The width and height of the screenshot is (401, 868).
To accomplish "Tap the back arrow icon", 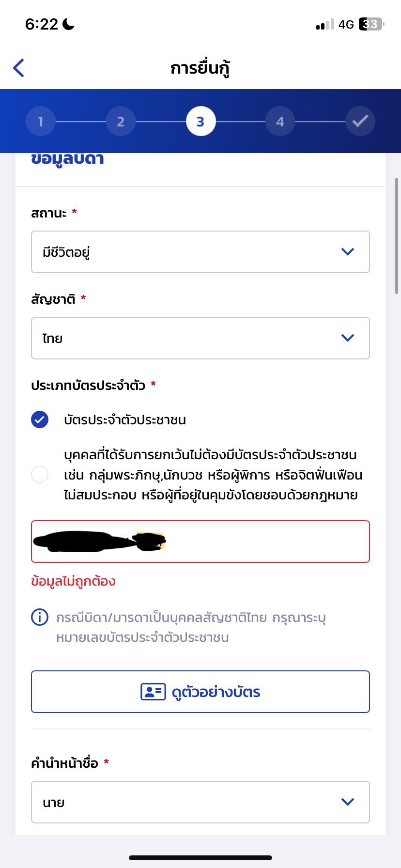I will point(18,68).
